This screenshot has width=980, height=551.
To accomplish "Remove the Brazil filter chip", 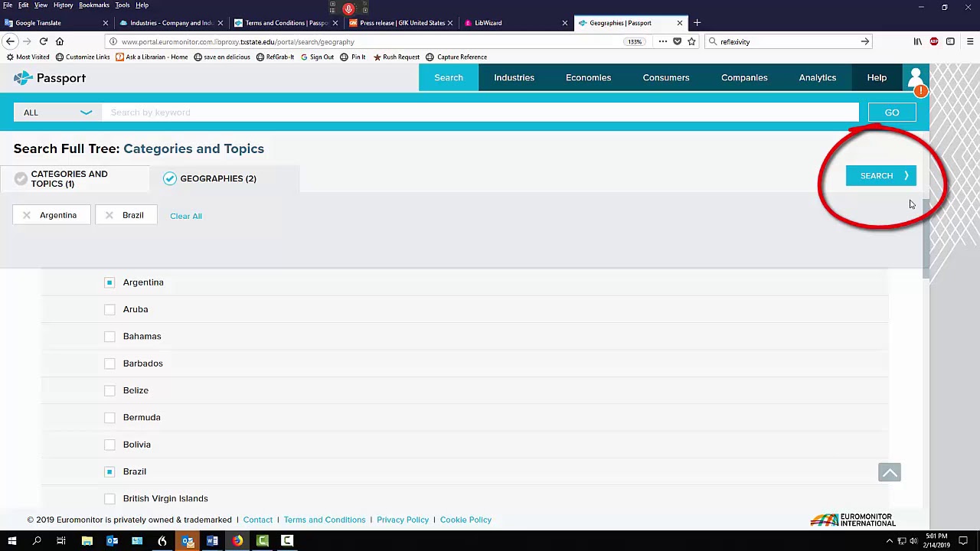I will tap(109, 215).
